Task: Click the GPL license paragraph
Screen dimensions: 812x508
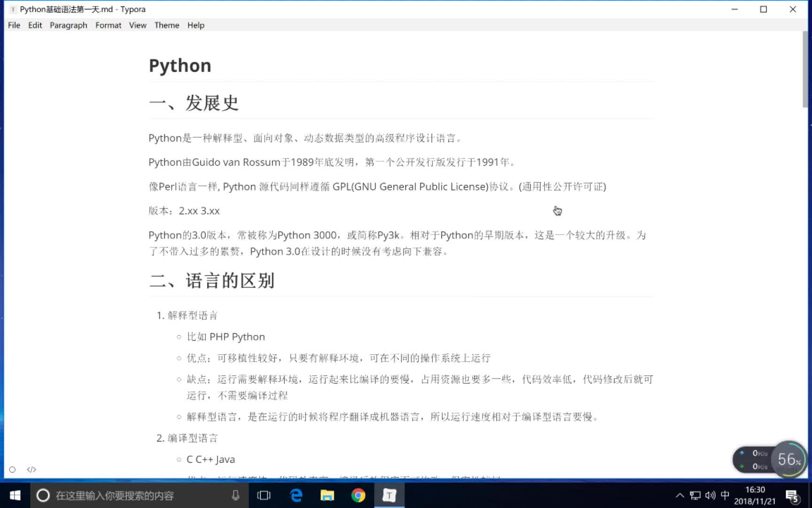Action: pyautogui.click(x=377, y=187)
